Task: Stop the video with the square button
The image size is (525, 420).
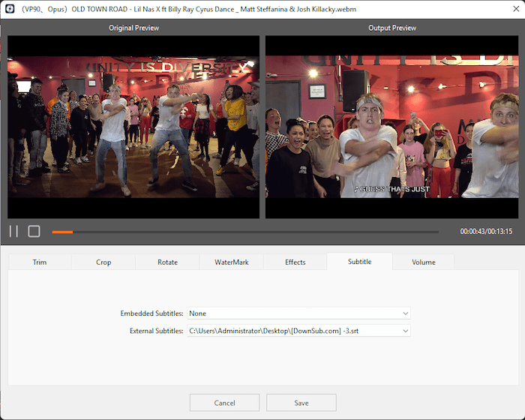Action: (x=34, y=231)
